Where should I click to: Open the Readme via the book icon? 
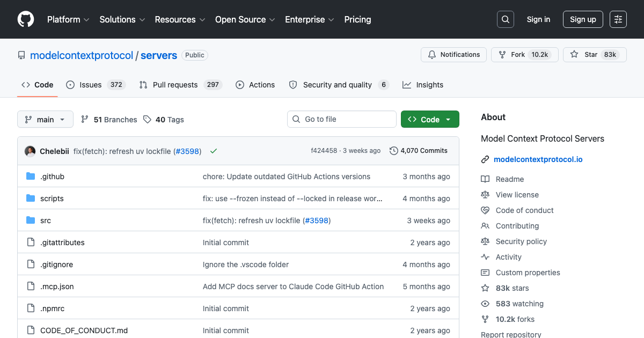point(485,179)
